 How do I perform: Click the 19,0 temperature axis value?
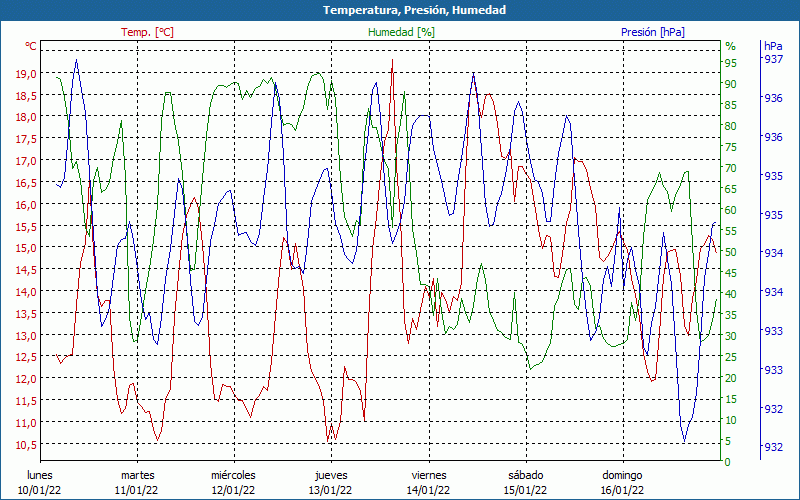click(x=26, y=73)
